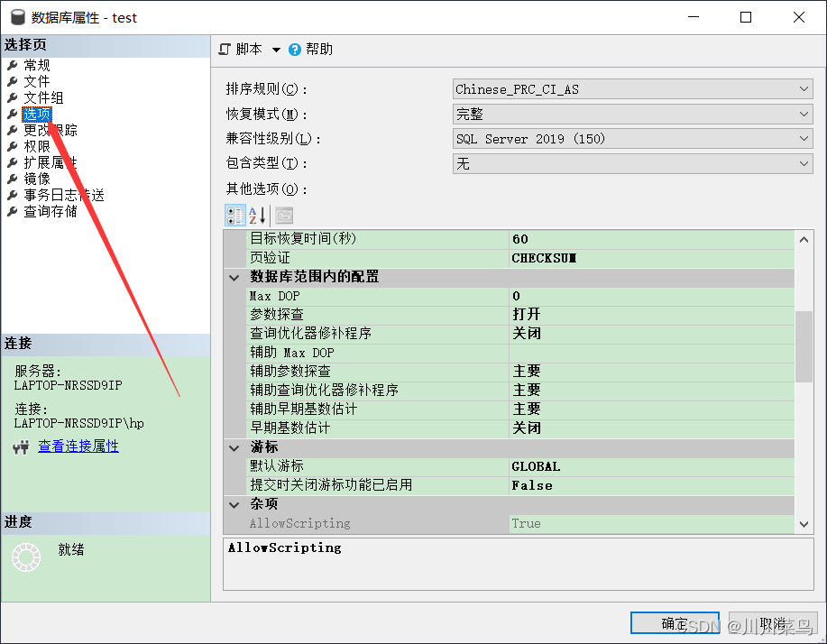827x644 pixels.
Task: Open the 权限 page
Action: [x=37, y=147]
